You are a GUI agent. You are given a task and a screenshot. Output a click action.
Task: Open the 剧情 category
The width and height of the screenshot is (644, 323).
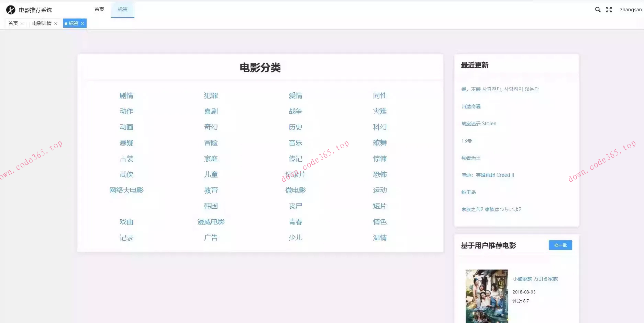click(126, 95)
